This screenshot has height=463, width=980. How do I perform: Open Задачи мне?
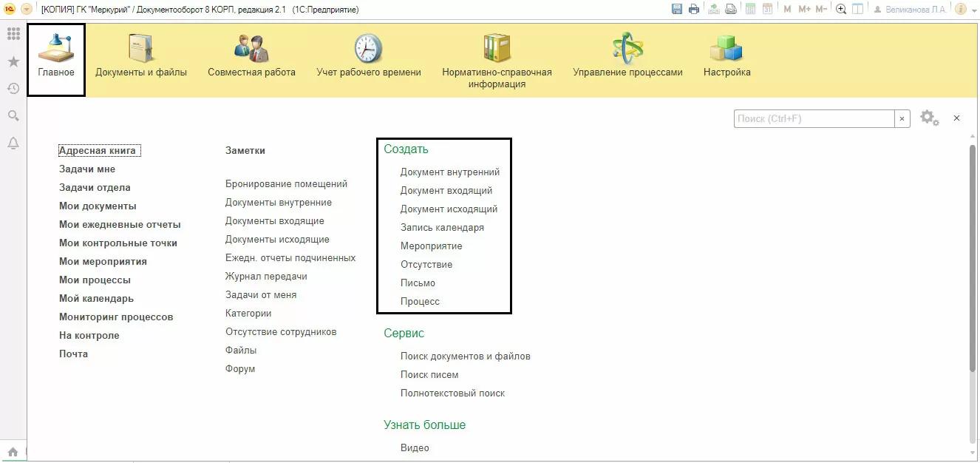[x=87, y=169]
